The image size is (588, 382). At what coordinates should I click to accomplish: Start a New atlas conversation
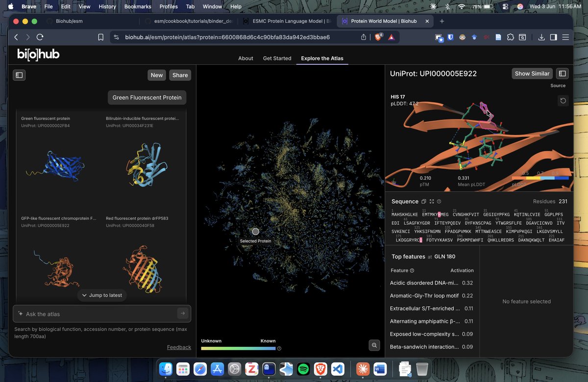tap(157, 75)
